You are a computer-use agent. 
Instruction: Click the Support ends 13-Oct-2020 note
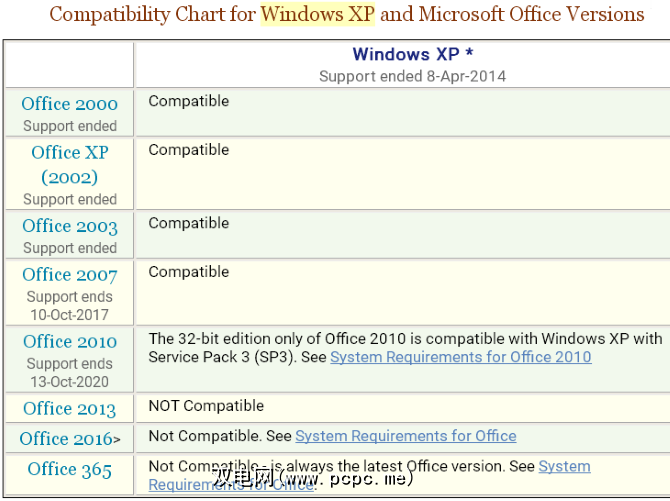click(x=69, y=373)
